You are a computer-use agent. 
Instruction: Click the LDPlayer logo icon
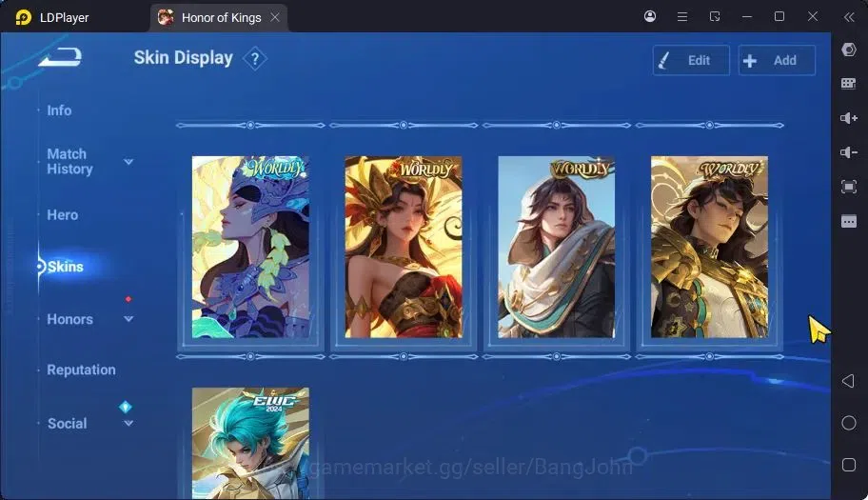(23, 18)
